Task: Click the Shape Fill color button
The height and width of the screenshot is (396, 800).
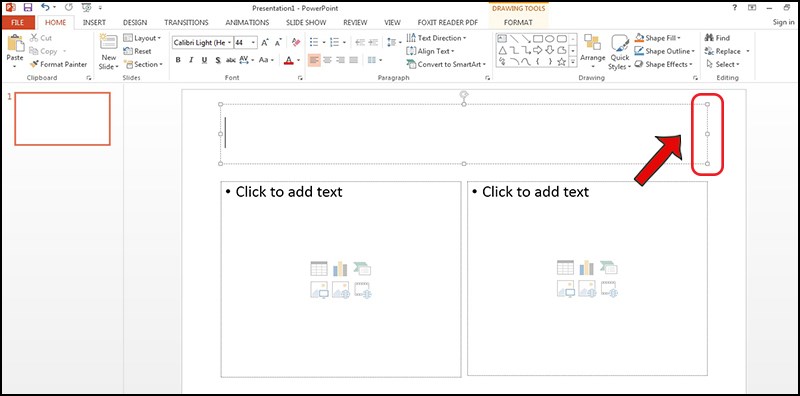Action: click(639, 38)
